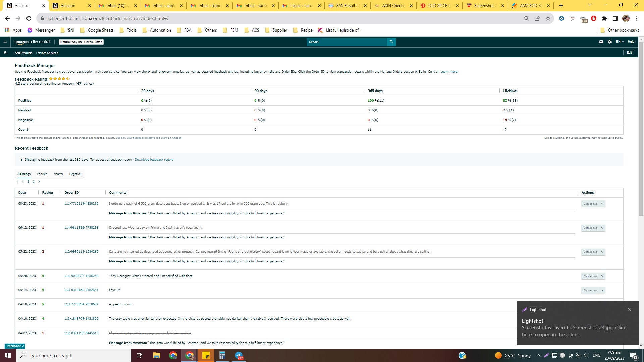This screenshot has height=362, width=644.
Task: Click the search magnifier button in Seller Central
Action: [x=391, y=42]
